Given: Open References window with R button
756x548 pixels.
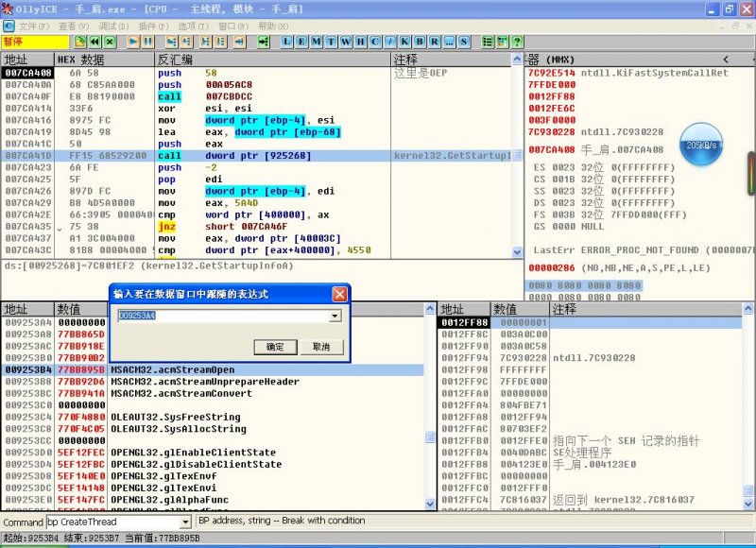Looking at the screenshot, I should point(435,42).
